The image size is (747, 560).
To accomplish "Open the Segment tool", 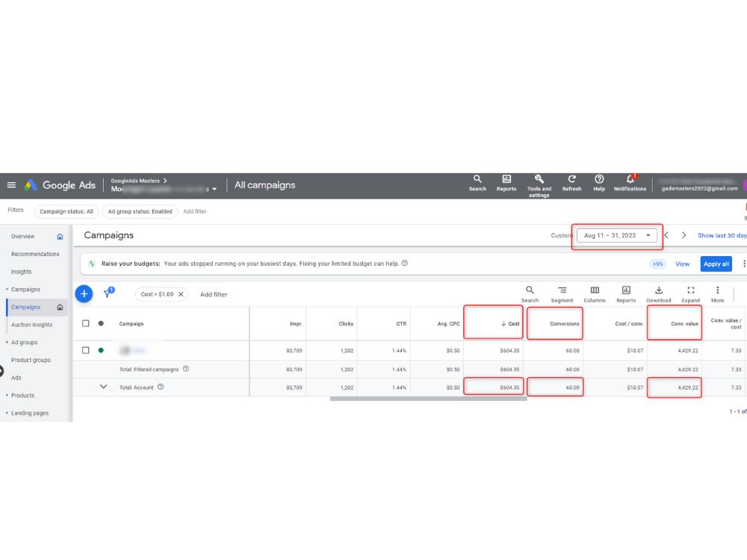I will (562, 293).
